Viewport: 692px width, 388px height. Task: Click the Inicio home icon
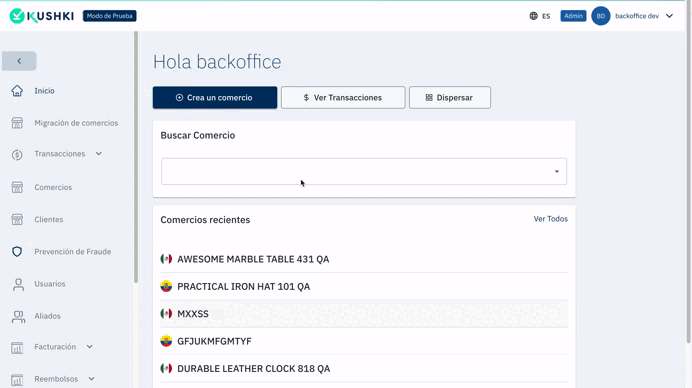coord(17,90)
